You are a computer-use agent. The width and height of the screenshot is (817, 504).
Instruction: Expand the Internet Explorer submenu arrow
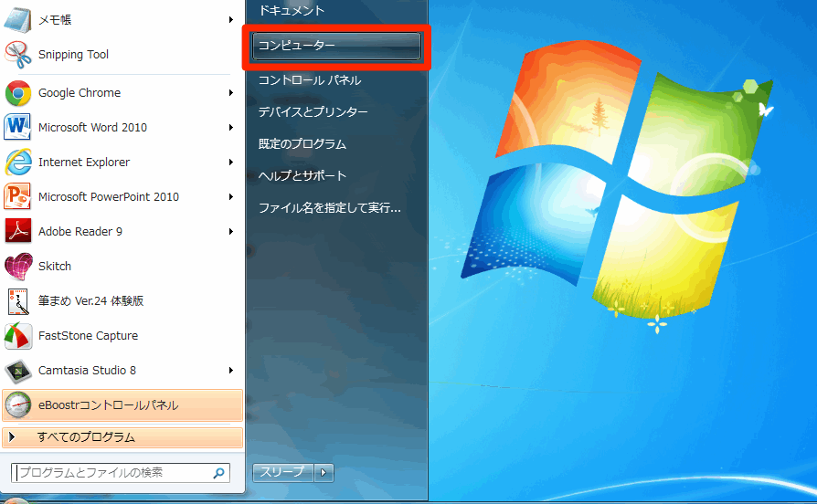(x=231, y=162)
